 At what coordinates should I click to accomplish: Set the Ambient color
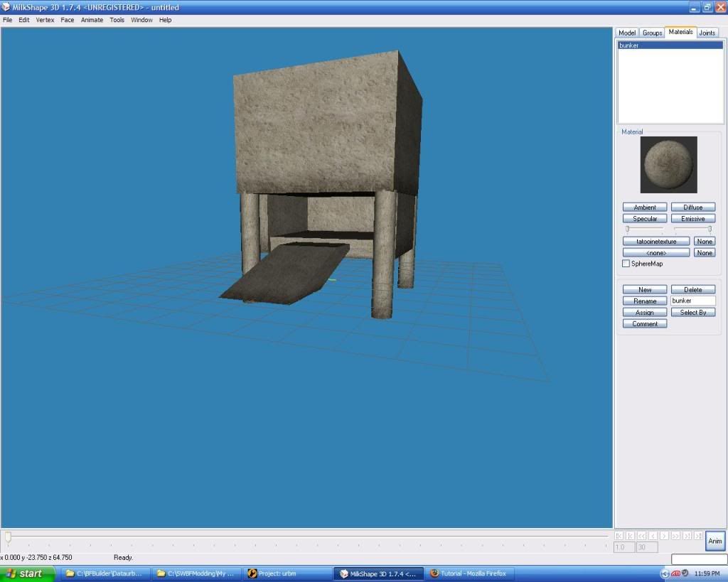tap(645, 207)
